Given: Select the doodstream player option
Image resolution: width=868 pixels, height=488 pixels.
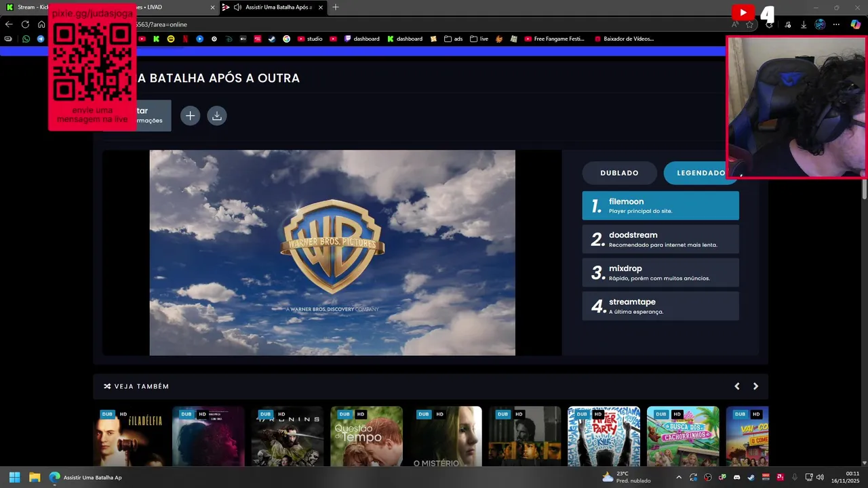Looking at the screenshot, I should coord(660,239).
